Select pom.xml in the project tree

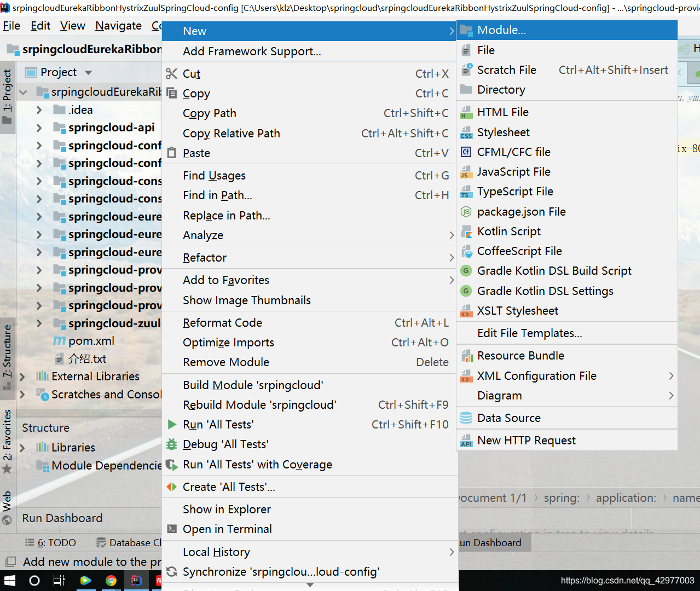[x=91, y=341]
